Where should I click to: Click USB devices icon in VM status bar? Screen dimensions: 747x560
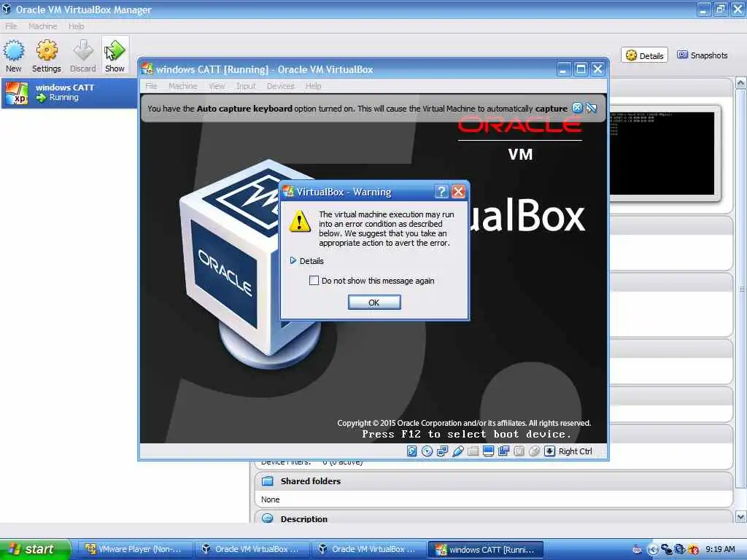tap(458, 451)
